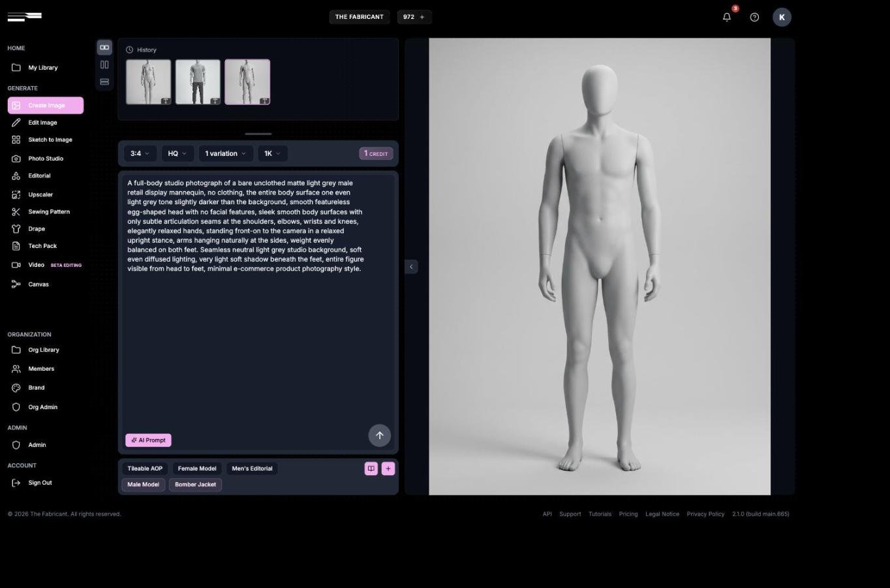Select the highlighted third history thumbnail
Viewport: 890px width, 588px height.
pyautogui.click(x=247, y=82)
